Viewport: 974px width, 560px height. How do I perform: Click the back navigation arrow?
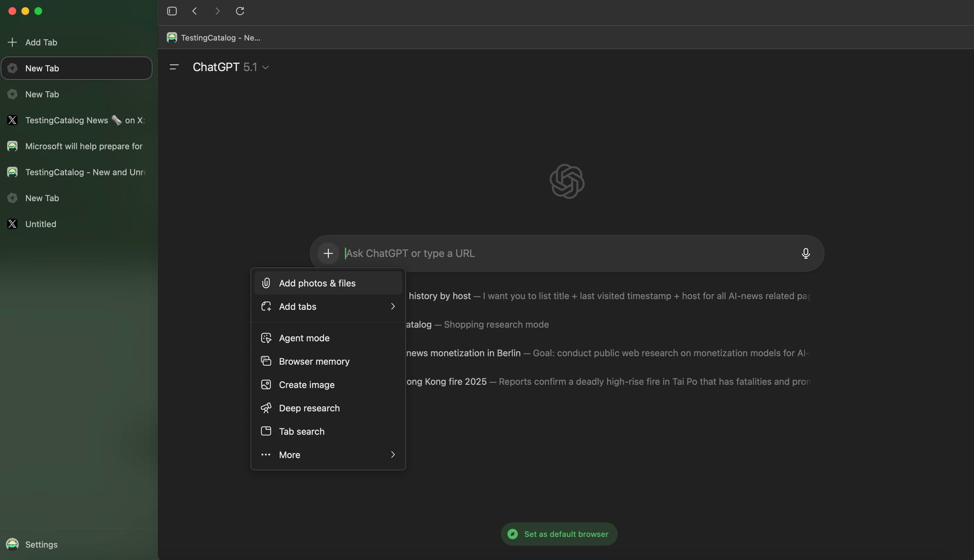point(195,11)
